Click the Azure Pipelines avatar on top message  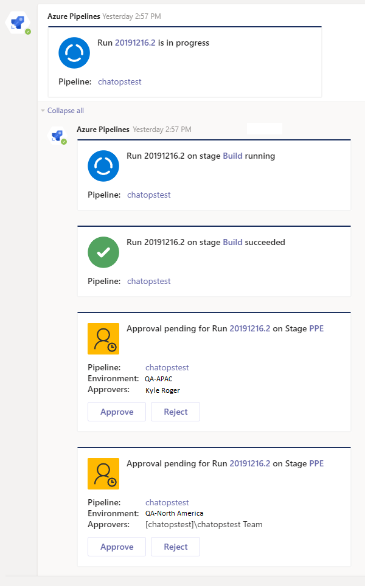coord(18,23)
